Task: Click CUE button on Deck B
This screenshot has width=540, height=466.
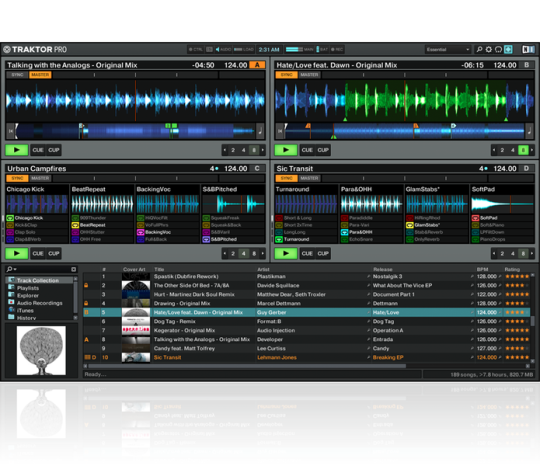Action: (307, 150)
